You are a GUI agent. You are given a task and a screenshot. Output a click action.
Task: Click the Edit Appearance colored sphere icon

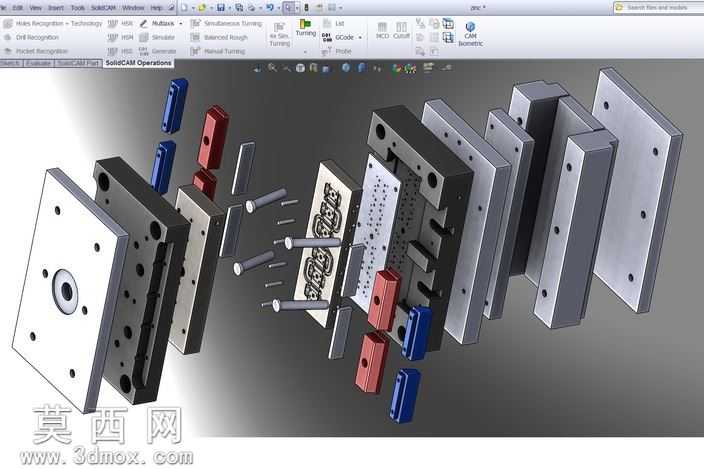[396, 69]
